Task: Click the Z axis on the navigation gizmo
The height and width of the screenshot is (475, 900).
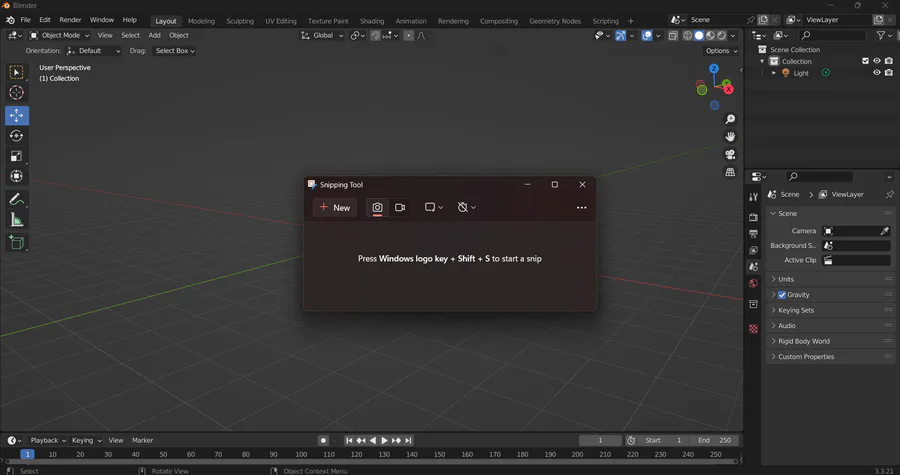Action: [x=714, y=68]
